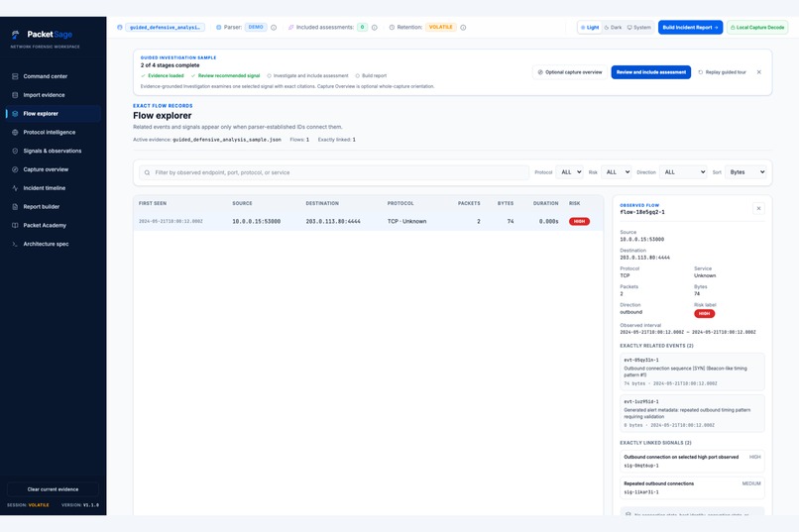Click the Protocol intelligence globe icon
Image resolution: width=799 pixels, height=532 pixels.
tap(15, 133)
